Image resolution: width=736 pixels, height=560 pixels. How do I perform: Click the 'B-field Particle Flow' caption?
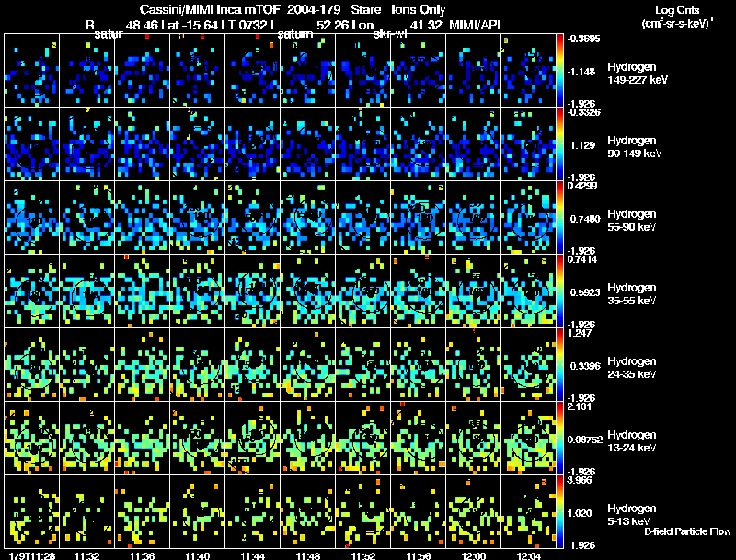pyautogui.click(x=687, y=531)
